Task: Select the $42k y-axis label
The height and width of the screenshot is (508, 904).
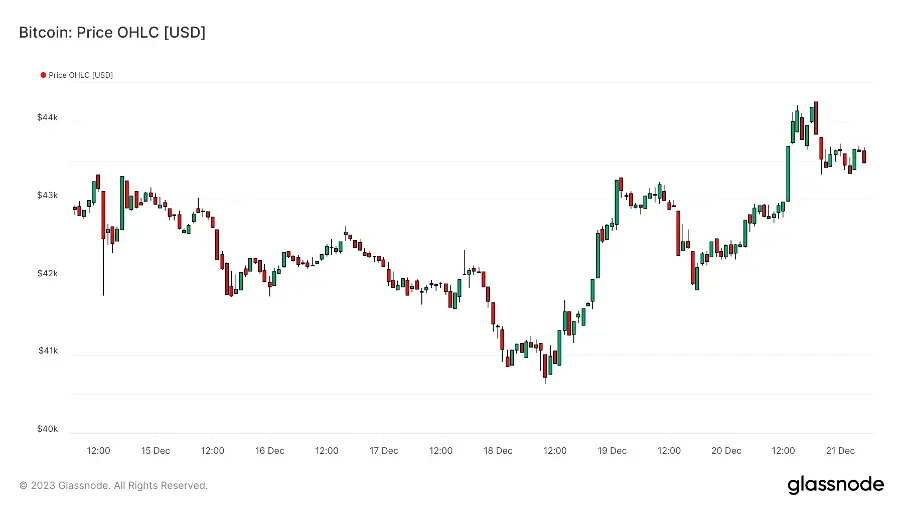Action: pyautogui.click(x=47, y=274)
